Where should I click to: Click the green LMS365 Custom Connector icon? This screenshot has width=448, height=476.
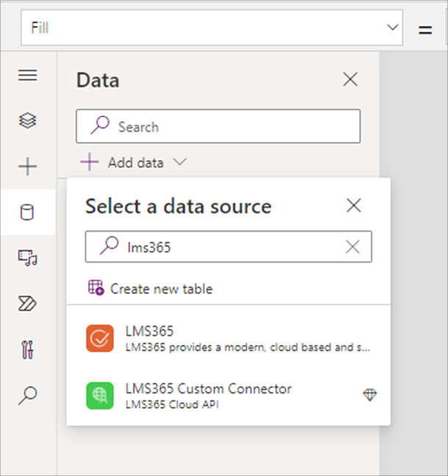[99, 395]
